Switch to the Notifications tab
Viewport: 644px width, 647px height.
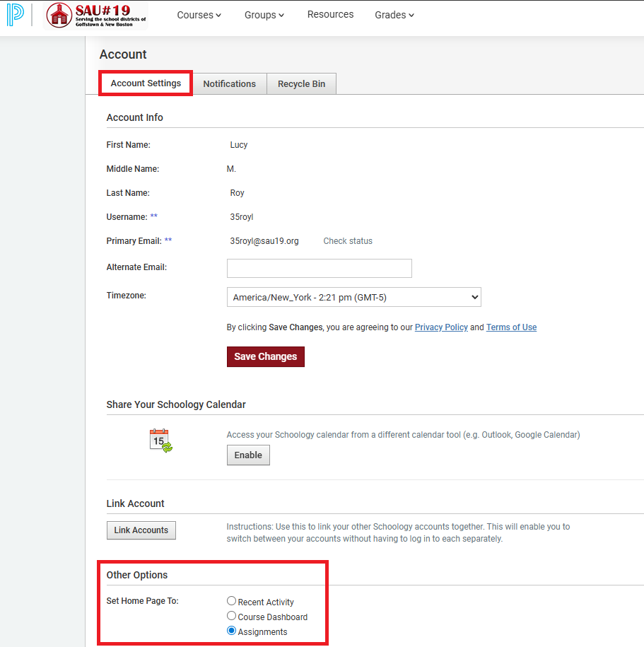tap(229, 83)
